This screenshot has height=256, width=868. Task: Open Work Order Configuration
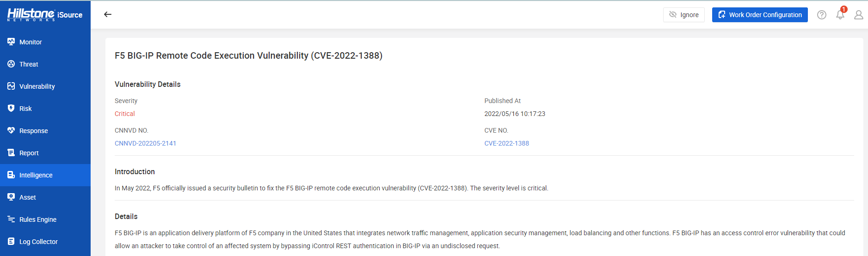pos(760,15)
